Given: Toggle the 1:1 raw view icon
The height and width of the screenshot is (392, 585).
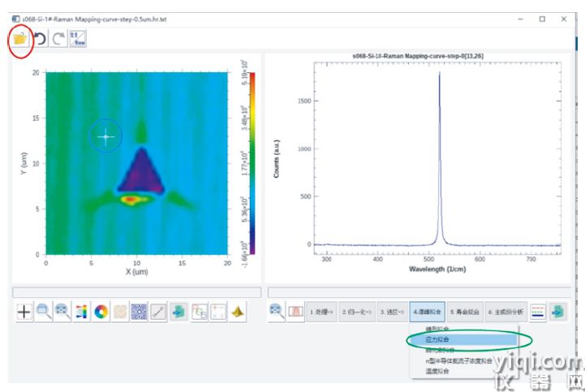Looking at the screenshot, I should coord(78,38).
